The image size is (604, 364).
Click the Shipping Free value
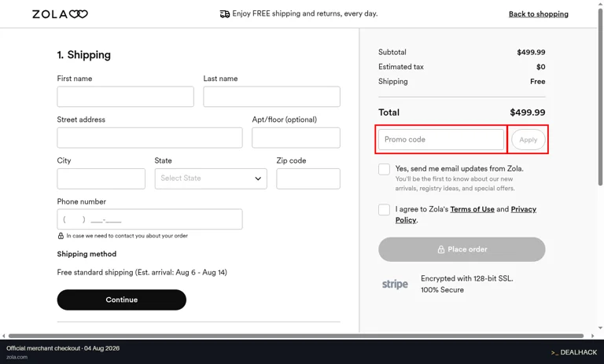[537, 81]
